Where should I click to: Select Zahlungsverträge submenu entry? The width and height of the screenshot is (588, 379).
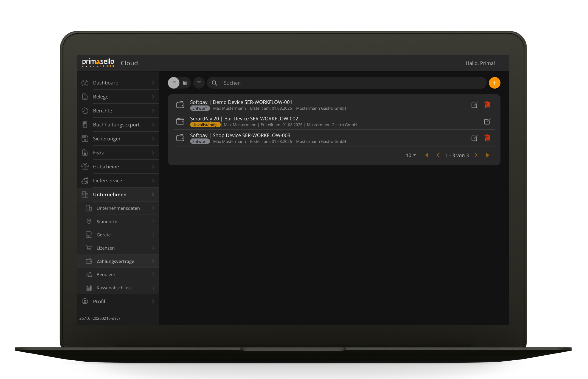(x=118, y=261)
